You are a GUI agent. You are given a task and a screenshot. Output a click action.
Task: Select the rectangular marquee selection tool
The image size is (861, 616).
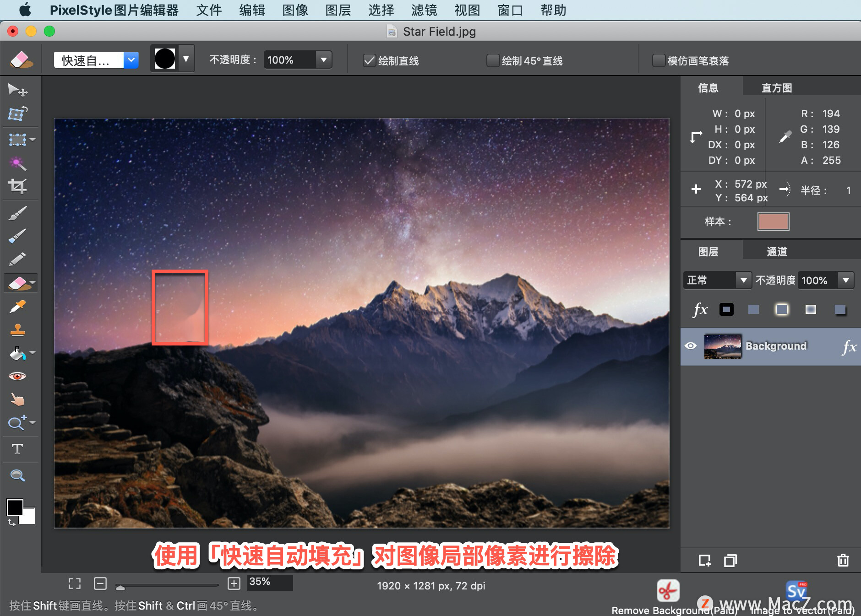click(17, 139)
